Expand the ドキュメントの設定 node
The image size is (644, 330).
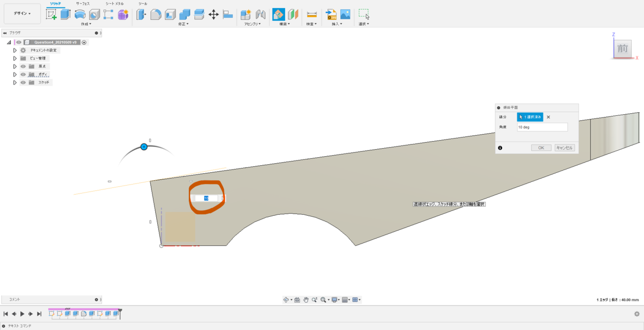coord(15,50)
